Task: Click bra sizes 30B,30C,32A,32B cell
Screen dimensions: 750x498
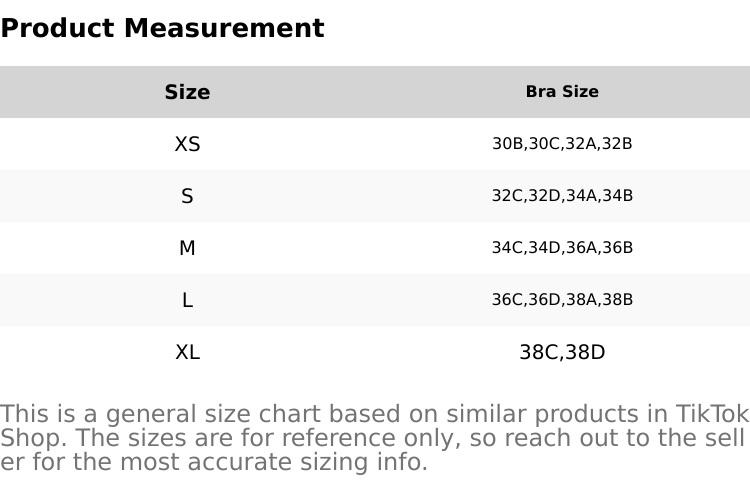Action: tap(562, 144)
